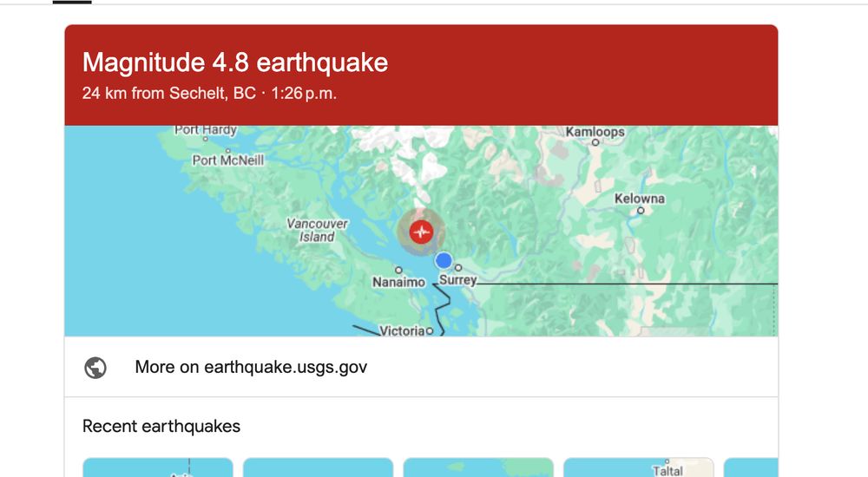The height and width of the screenshot is (477, 868).
Task: Open the third recent earthquake thumbnail
Action: (x=478, y=467)
